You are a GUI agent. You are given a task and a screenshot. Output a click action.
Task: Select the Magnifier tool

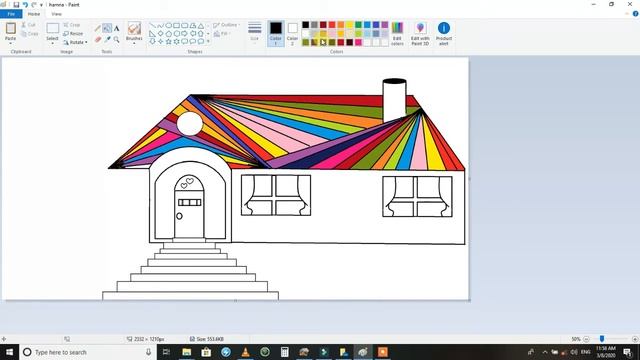pos(117,39)
